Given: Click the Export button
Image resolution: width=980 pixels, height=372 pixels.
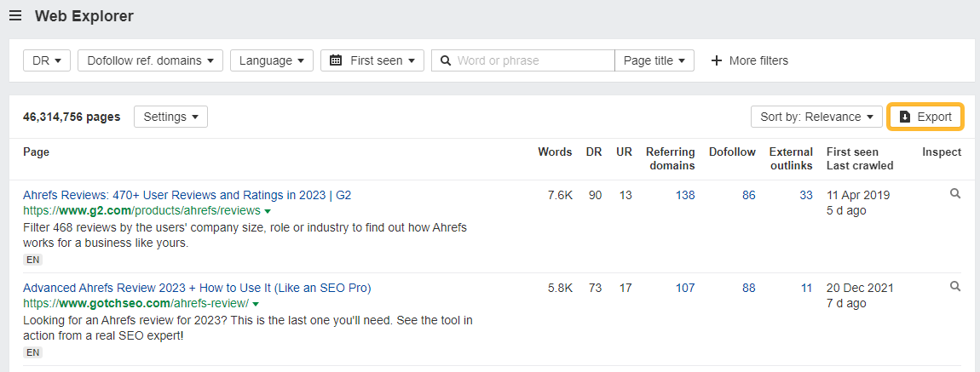Looking at the screenshot, I should tap(925, 117).
